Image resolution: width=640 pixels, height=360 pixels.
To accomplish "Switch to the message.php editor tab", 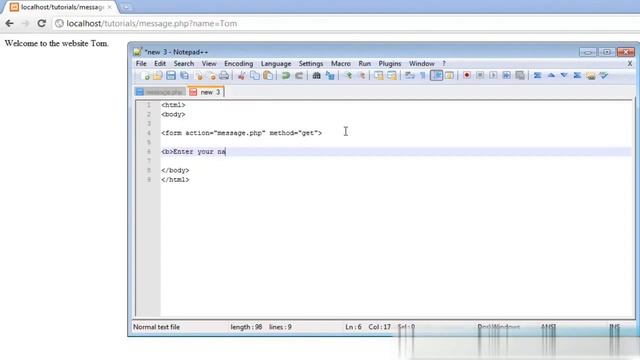I will 160,92.
